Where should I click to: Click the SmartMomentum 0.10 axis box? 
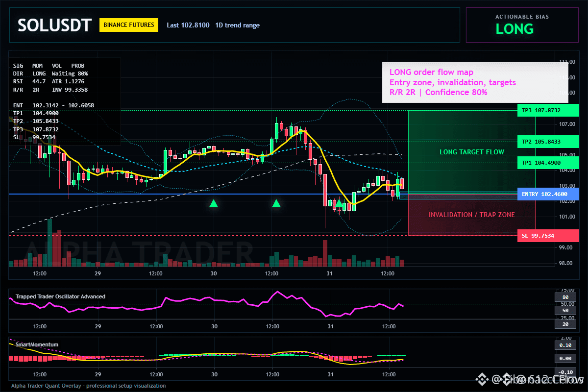[x=564, y=345]
